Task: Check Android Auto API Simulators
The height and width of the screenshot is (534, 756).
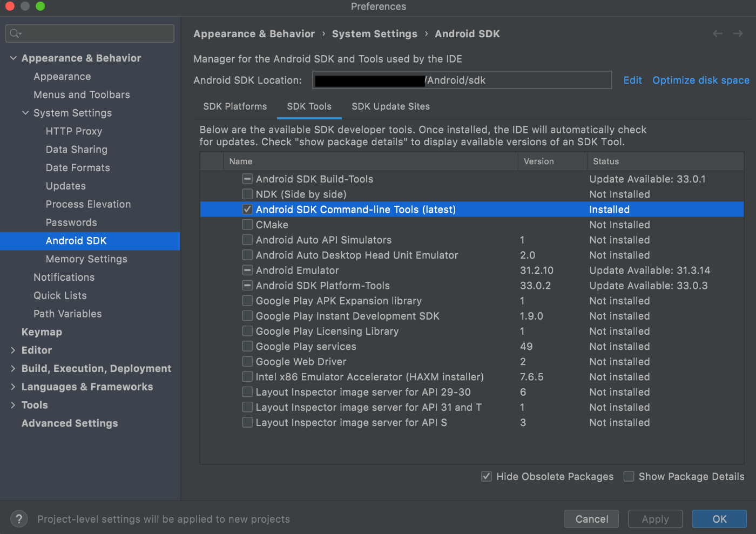Action: [x=247, y=240]
